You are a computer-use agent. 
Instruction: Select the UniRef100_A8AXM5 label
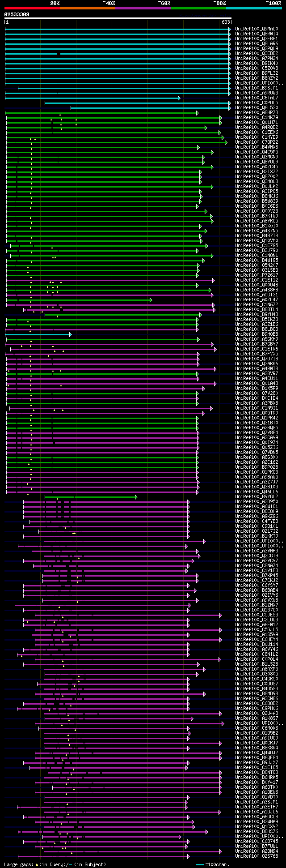(257, 669)
